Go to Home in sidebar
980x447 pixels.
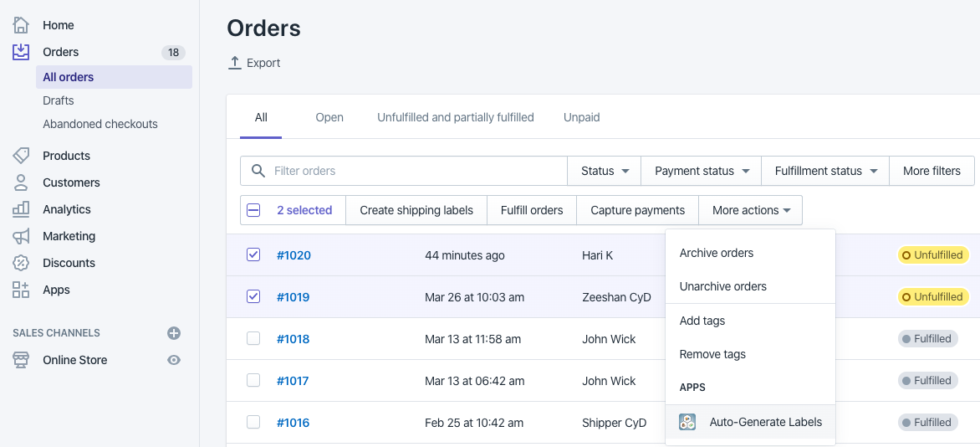[59, 25]
